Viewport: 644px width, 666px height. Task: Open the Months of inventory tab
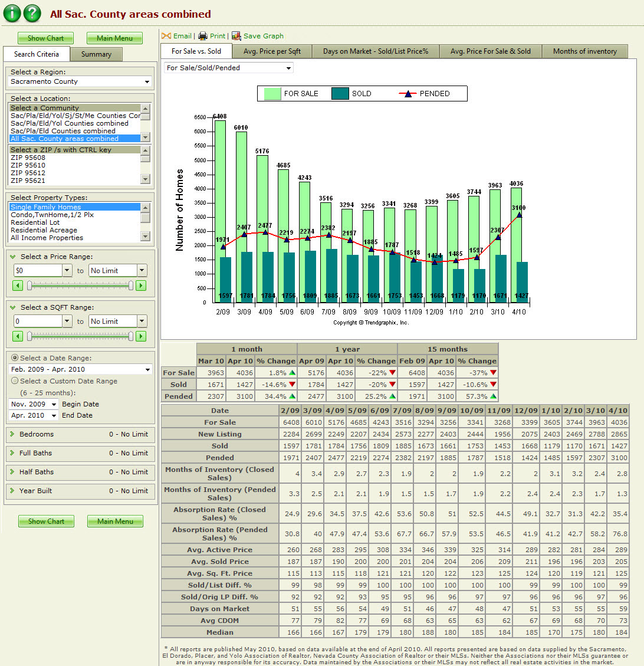[585, 51]
